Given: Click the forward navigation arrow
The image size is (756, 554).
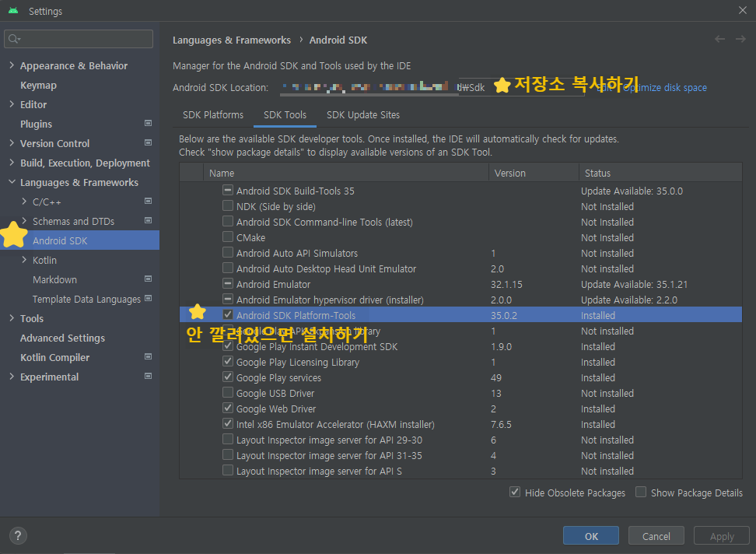Looking at the screenshot, I should (740, 39).
